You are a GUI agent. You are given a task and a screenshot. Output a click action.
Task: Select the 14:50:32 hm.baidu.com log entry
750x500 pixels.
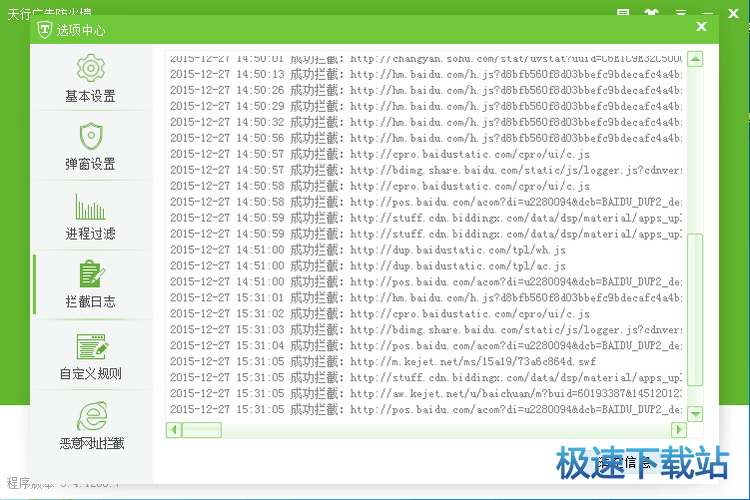[x=426, y=122]
